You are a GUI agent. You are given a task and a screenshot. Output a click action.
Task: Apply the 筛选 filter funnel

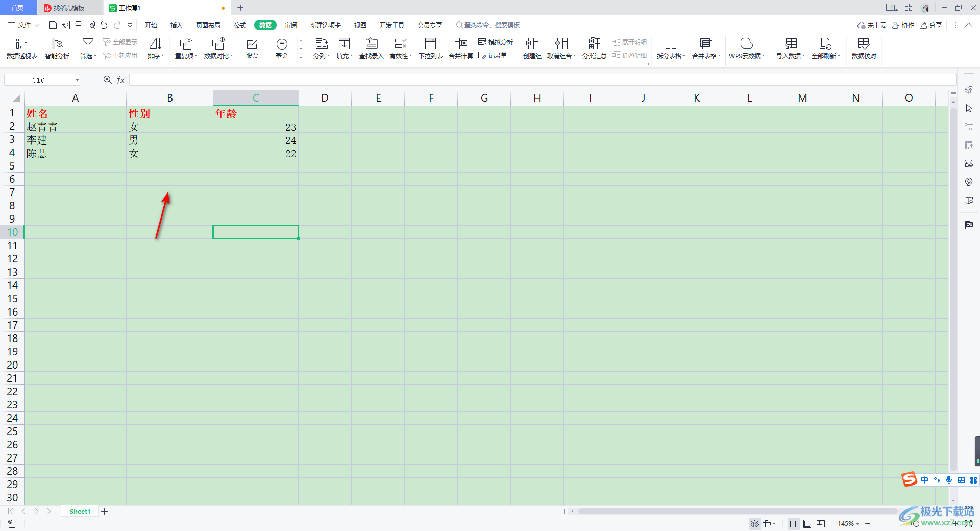(88, 49)
